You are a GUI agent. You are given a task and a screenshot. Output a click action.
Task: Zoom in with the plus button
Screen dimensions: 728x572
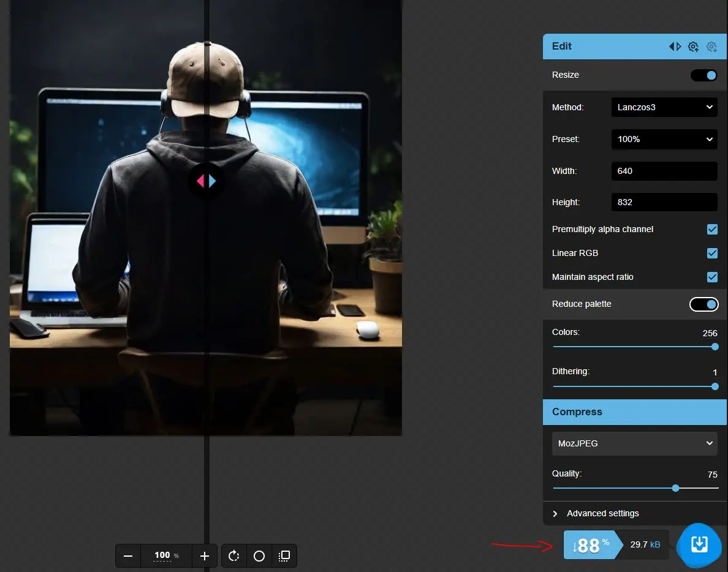click(205, 556)
